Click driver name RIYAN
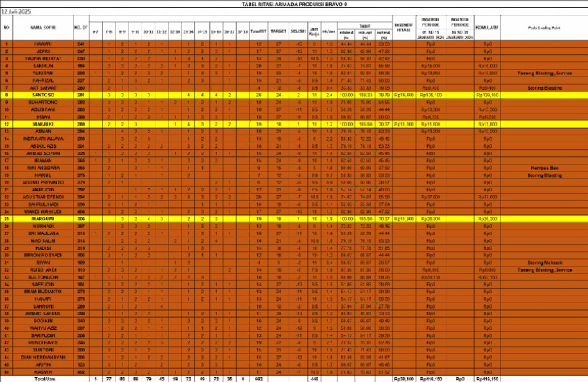The width and height of the screenshot is (588, 382). [43, 263]
